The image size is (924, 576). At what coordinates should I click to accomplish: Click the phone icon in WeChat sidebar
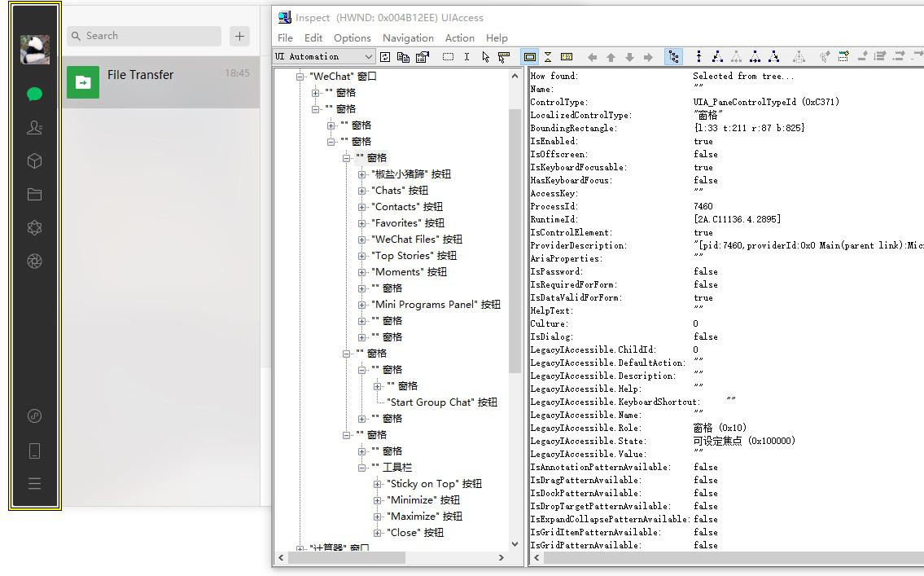(x=34, y=451)
